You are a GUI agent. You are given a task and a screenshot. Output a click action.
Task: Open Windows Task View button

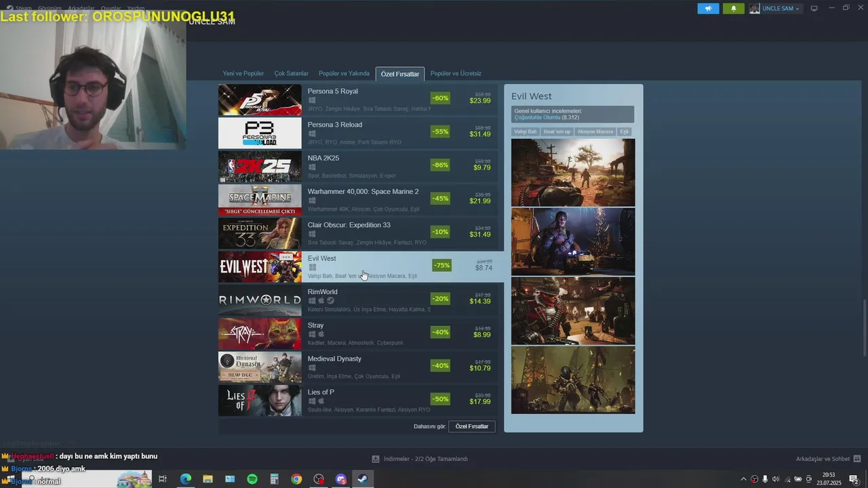click(163, 479)
